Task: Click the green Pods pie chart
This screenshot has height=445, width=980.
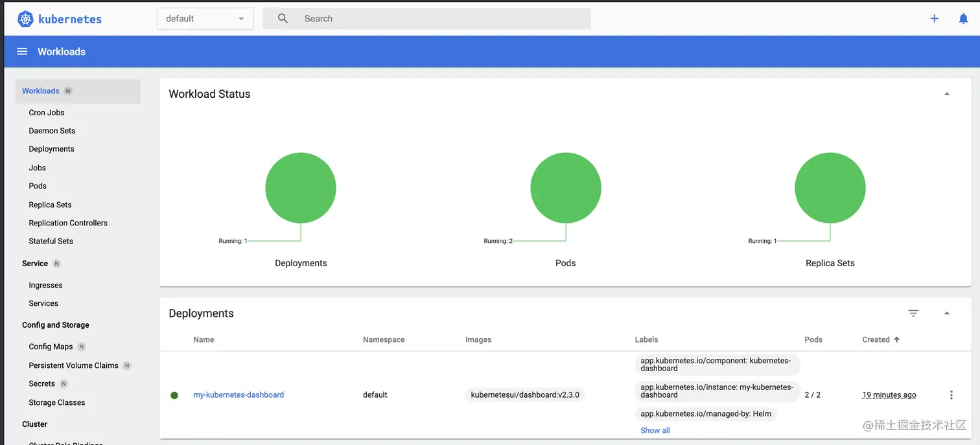Action: point(565,187)
